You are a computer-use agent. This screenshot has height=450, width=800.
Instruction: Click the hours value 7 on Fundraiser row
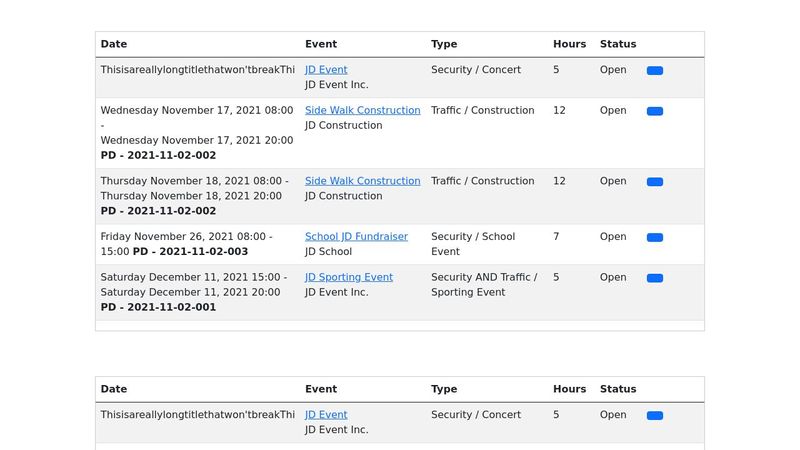point(556,237)
